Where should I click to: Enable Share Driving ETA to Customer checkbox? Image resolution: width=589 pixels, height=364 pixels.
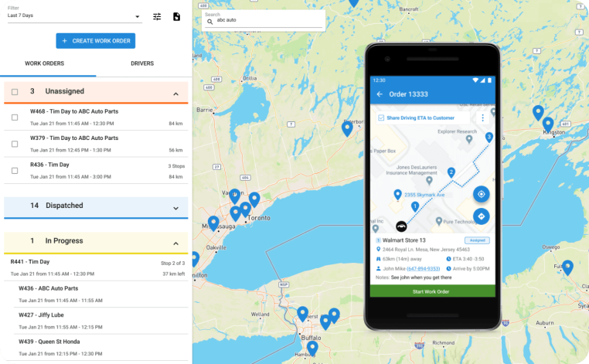point(381,117)
